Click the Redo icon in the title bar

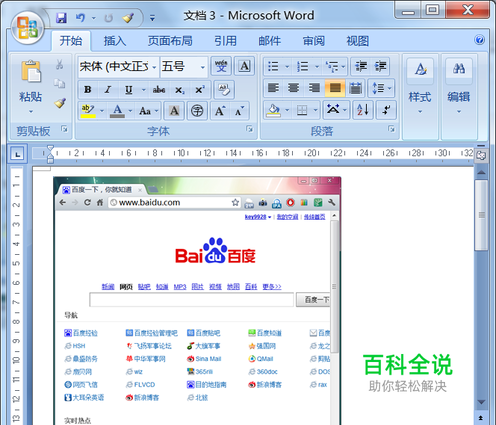click(108, 18)
